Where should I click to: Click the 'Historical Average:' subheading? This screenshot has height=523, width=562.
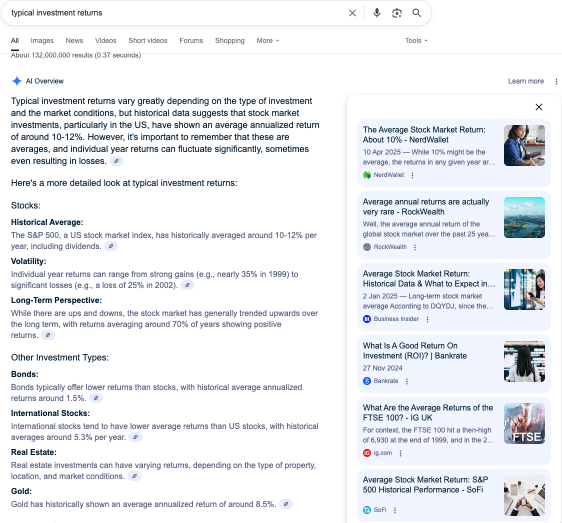point(47,222)
